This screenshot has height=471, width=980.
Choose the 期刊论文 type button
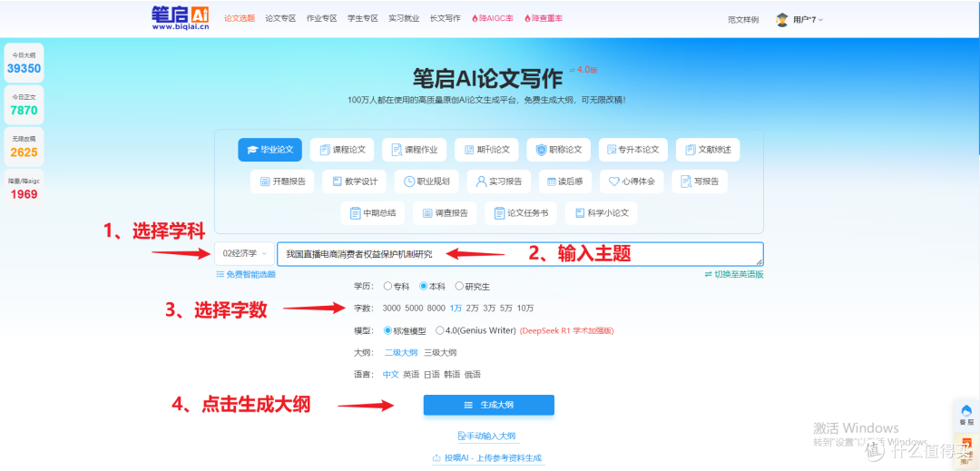487,150
